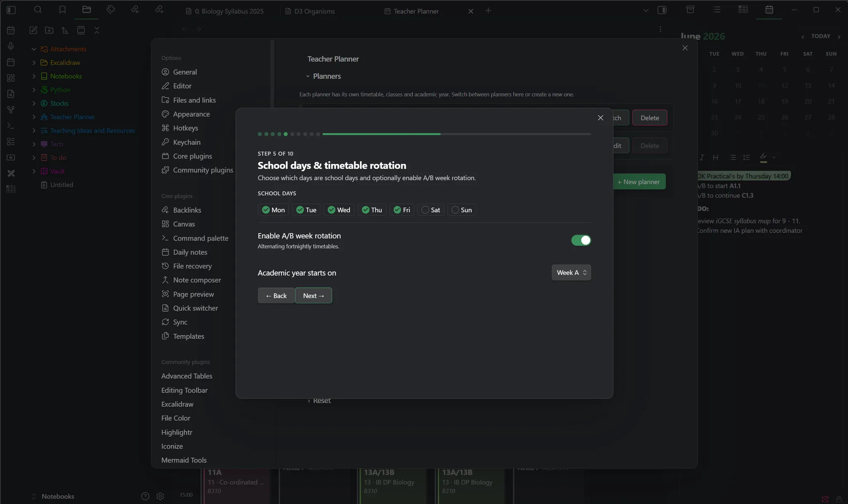This screenshot has width=848, height=504.
Task: Click TODAY in the calendar
Action: pos(821,36)
